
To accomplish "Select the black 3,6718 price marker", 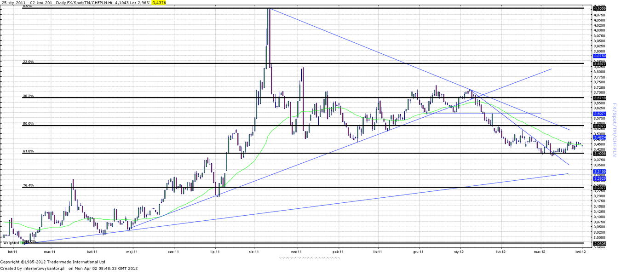I will coord(600,98).
